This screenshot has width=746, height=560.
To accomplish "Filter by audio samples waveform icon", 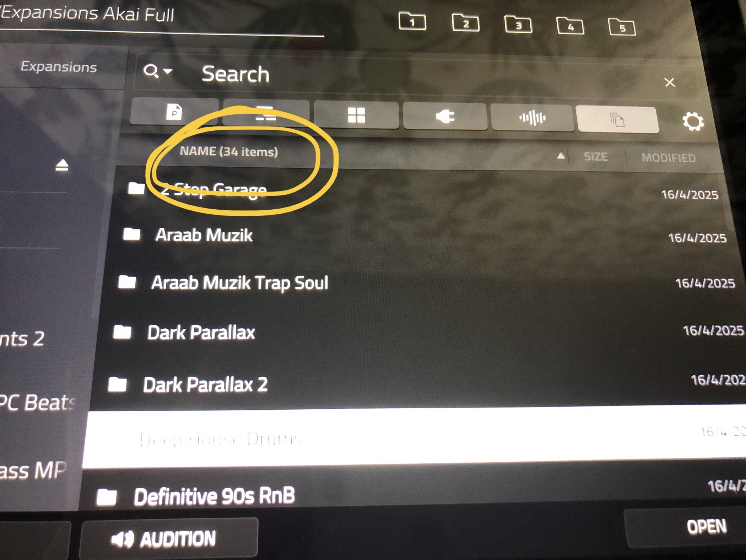I will 532,118.
